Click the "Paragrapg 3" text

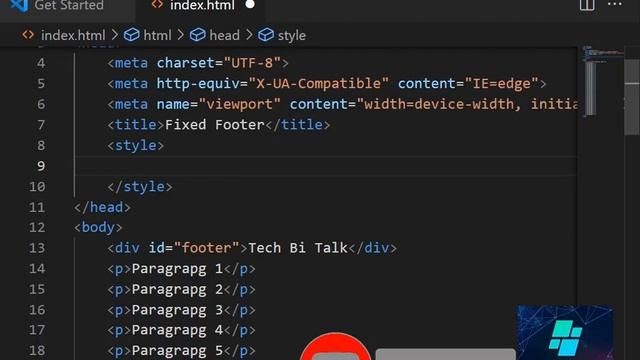[x=177, y=310]
